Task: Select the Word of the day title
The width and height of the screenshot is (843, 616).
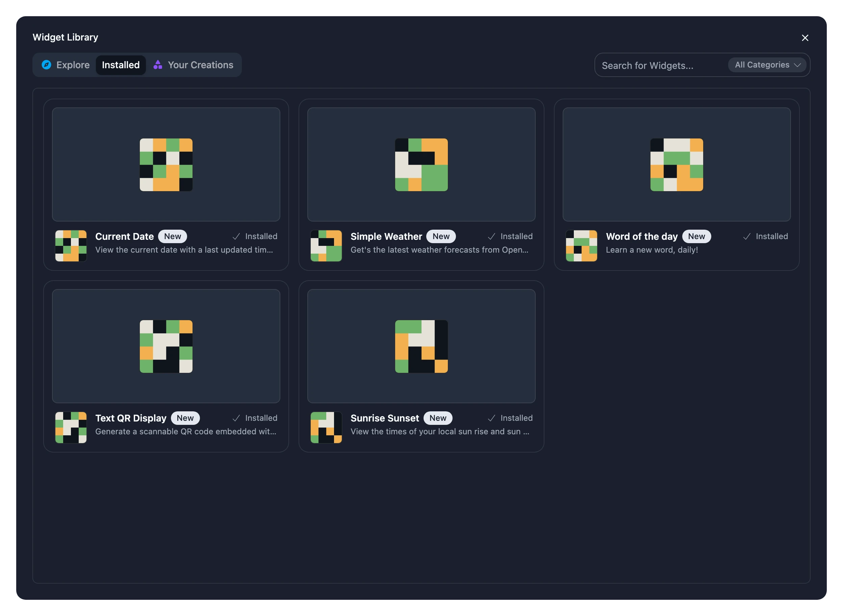Action: pyautogui.click(x=642, y=236)
